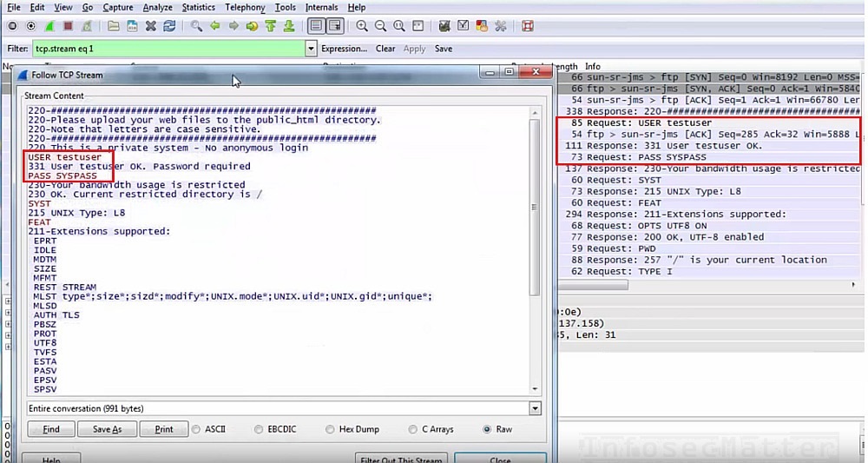Viewport: 868px width, 463px height.
Task: Click packet list scroll-right arrow
Action: click(x=853, y=285)
